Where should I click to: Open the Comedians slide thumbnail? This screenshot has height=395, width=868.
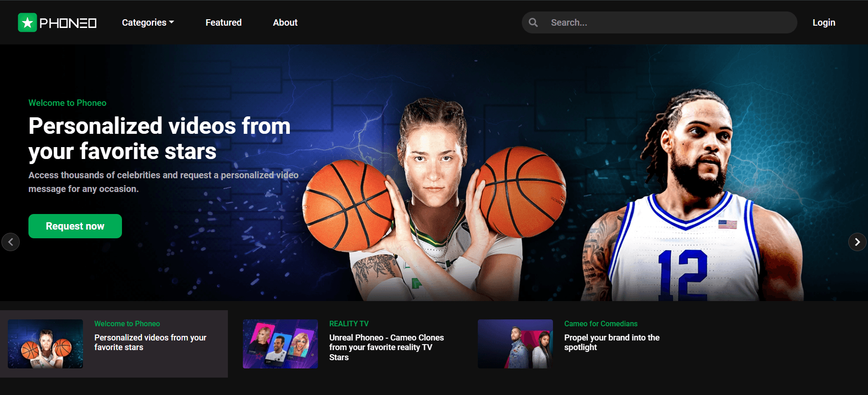[x=515, y=344]
